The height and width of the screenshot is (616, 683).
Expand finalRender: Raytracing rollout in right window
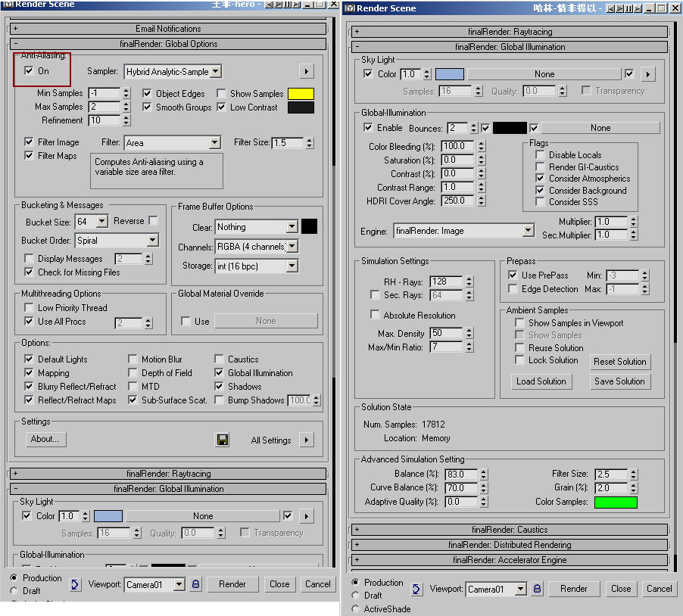coord(510,32)
